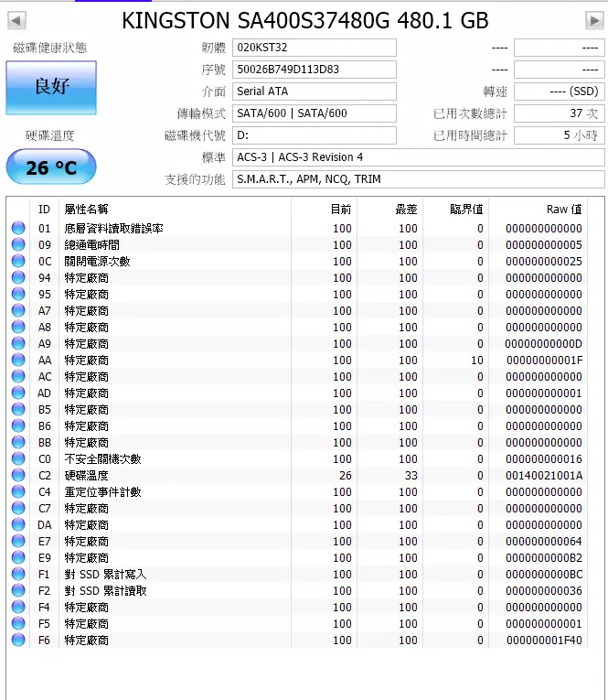Select the power-on count 37 次 field
This screenshot has height=700, width=608.
click(x=560, y=113)
